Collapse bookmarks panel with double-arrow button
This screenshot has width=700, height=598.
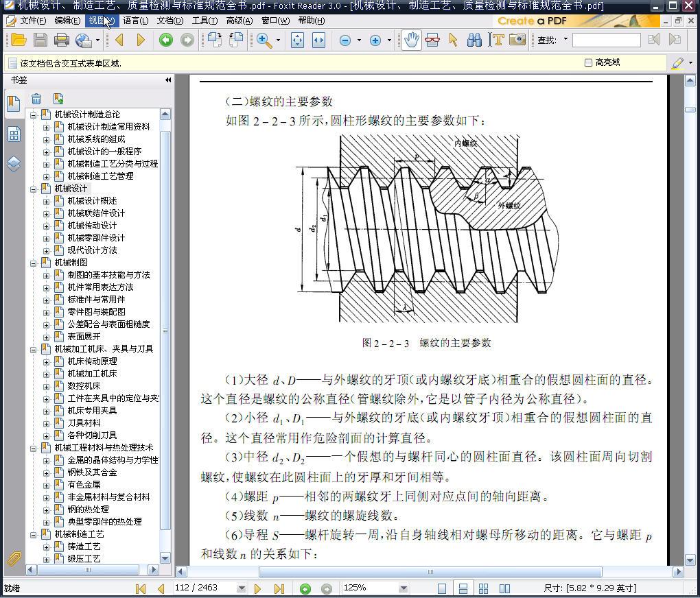168,80
